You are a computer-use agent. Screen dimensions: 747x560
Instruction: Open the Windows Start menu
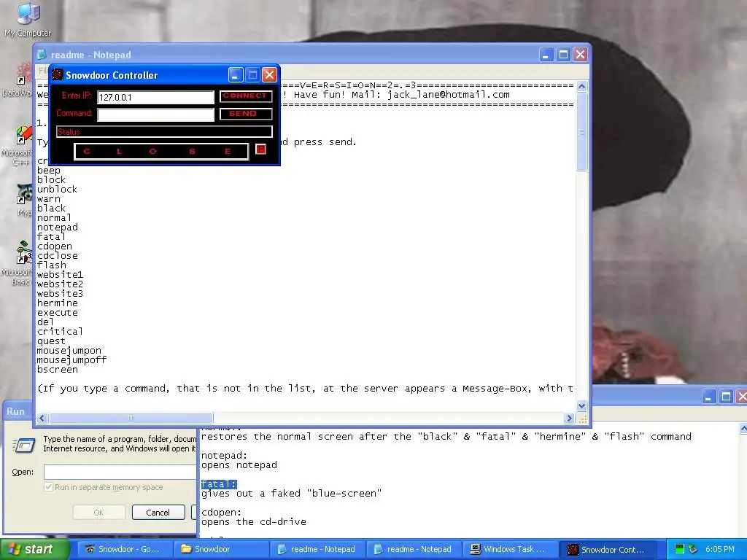[35, 549]
